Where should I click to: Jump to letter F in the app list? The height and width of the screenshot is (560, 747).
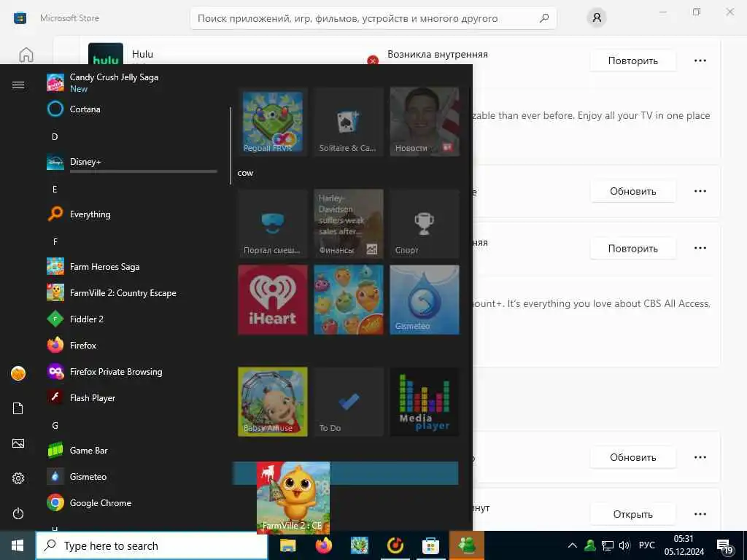(55, 241)
